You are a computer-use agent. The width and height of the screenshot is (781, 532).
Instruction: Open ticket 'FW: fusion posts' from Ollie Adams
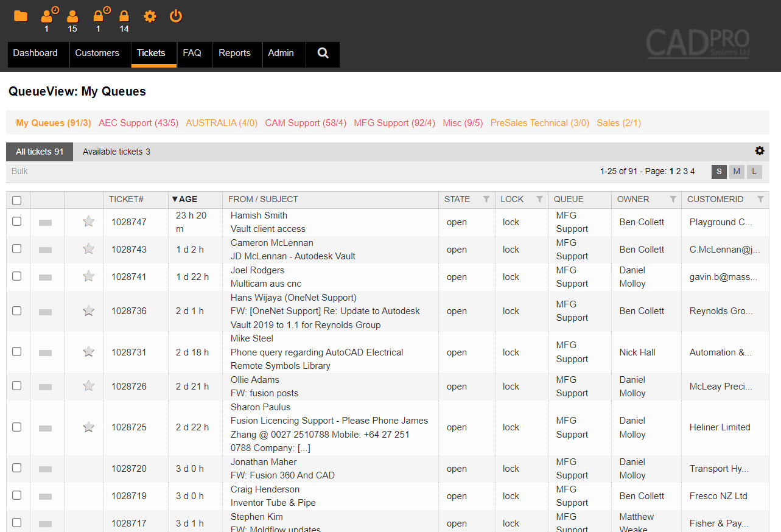tap(264, 393)
